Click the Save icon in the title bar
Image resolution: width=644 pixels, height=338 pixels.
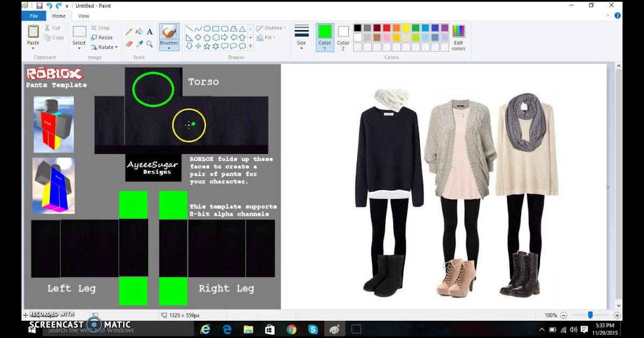[40, 5]
